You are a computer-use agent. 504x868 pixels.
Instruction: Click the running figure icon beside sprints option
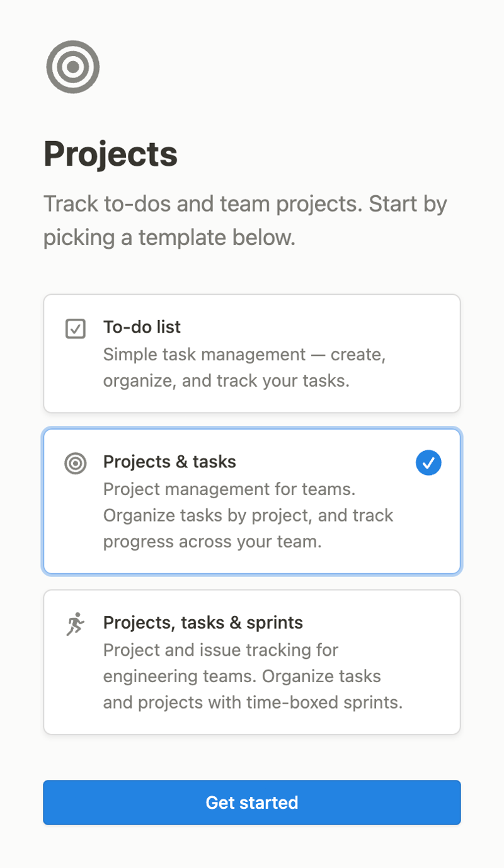pos(75,624)
